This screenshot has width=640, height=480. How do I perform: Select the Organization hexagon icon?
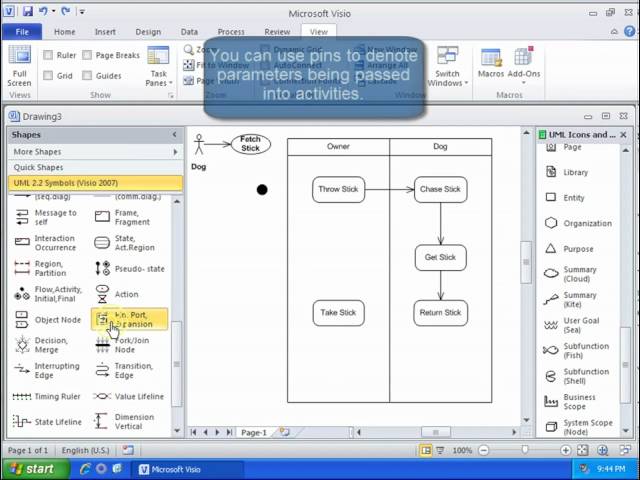(551, 223)
